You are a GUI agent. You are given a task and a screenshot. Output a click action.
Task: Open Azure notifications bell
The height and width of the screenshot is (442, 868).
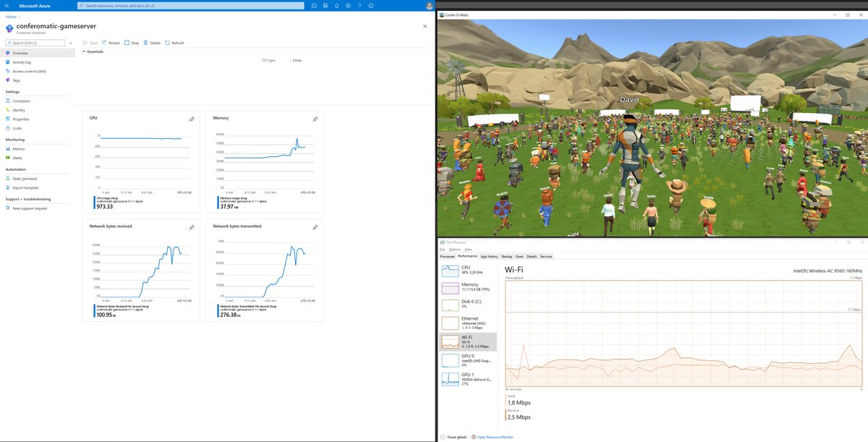tap(337, 5)
